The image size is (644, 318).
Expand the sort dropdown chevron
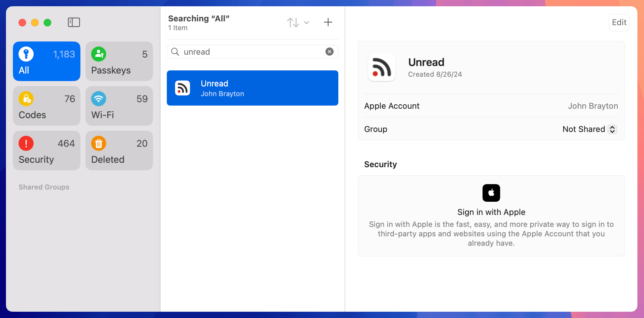click(x=307, y=23)
